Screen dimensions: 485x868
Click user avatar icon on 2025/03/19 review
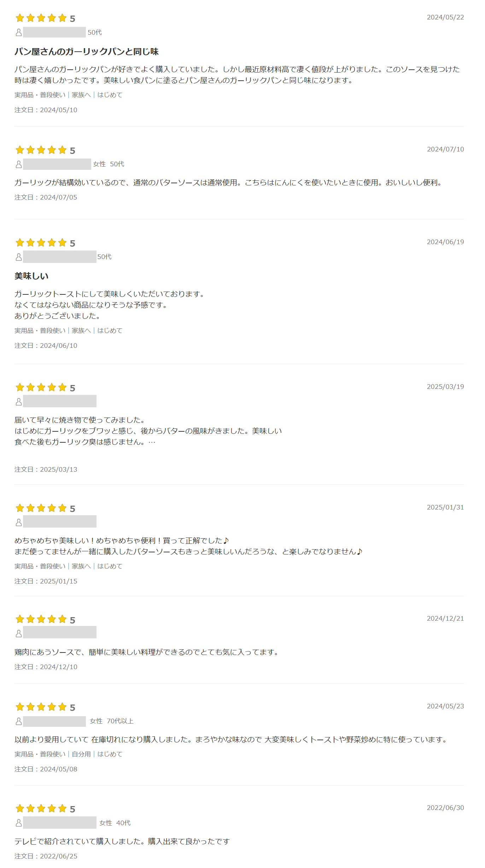coord(19,402)
